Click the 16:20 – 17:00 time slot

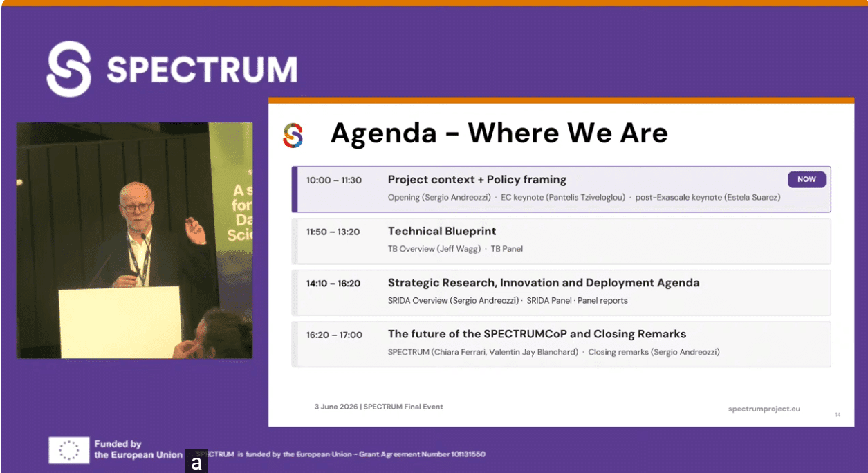(334, 335)
